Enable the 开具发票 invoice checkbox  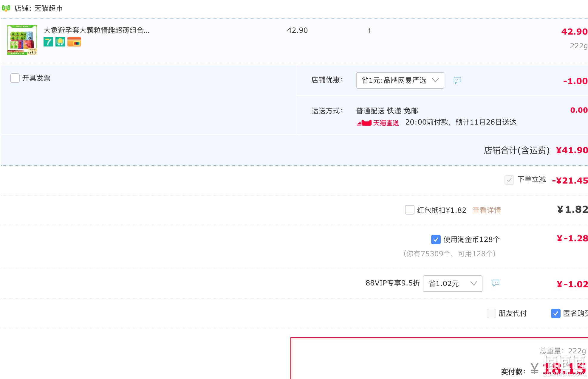pyautogui.click(x=15, y=78)
